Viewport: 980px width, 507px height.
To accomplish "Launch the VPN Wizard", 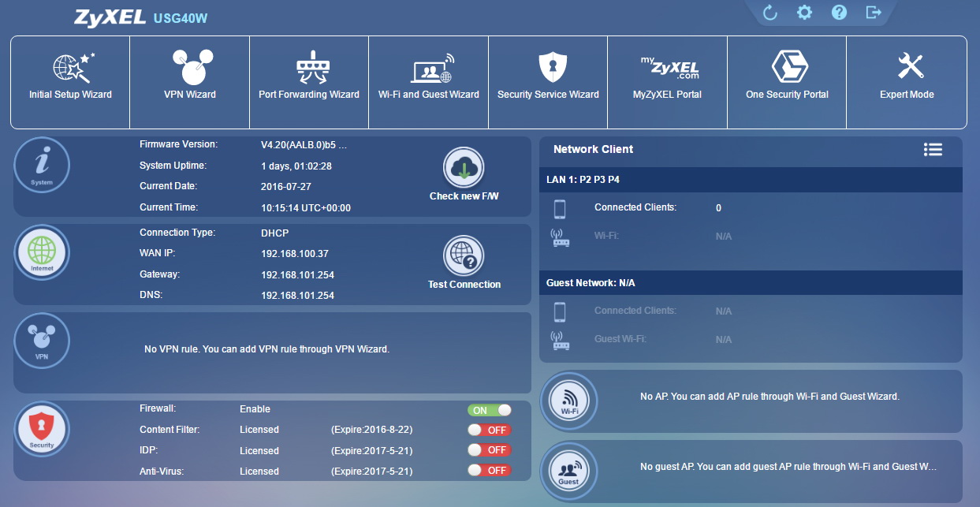I will click(x=188, y=82).
